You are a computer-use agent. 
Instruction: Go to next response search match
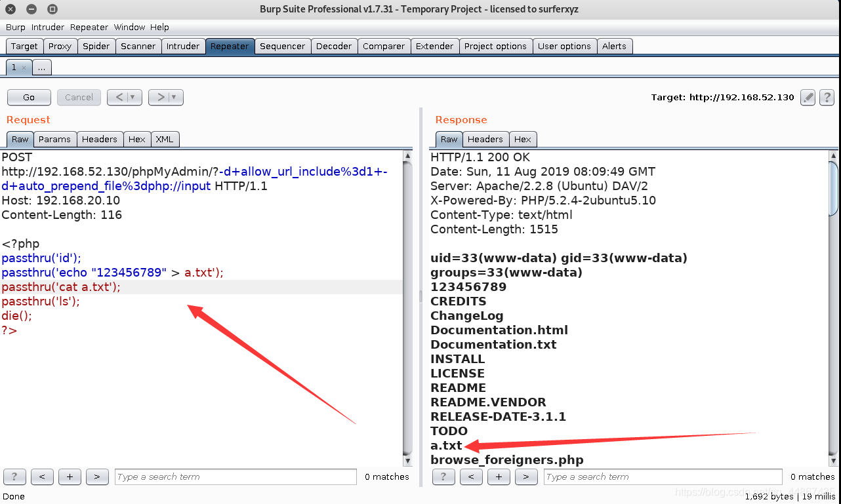tap(526, 476)
